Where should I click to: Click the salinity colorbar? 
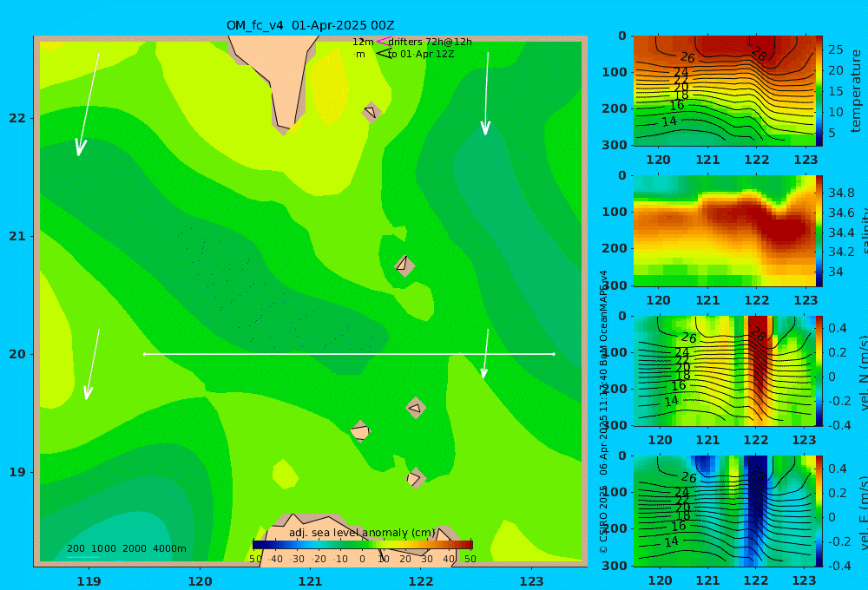(819, 231)
